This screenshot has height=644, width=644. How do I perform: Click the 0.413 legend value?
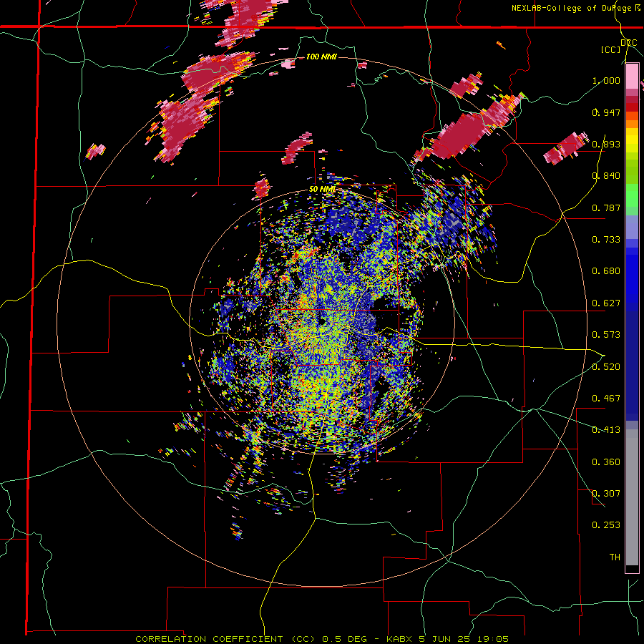[606, 430]
